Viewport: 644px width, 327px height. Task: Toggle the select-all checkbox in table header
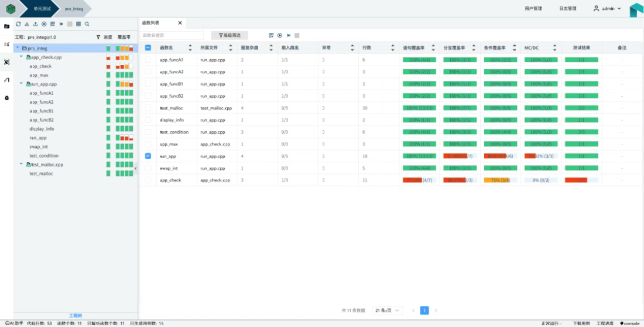148,48
